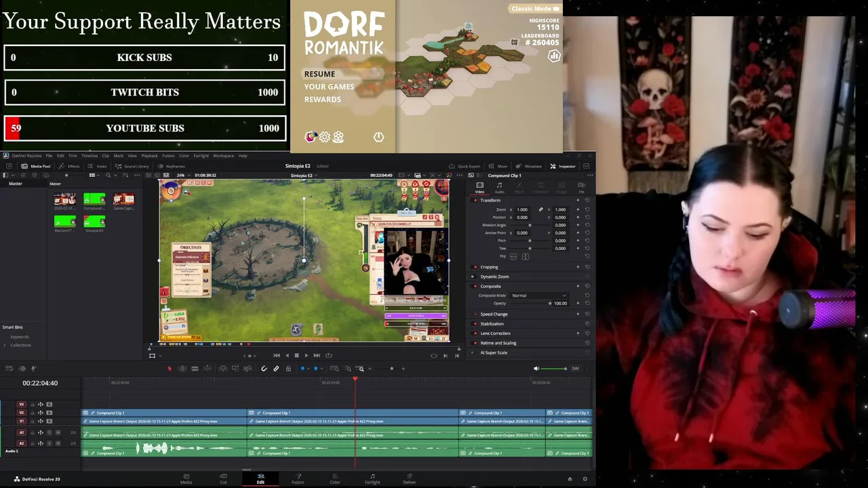
Task: Click the DIM audio button
Action: click(575, 369)
